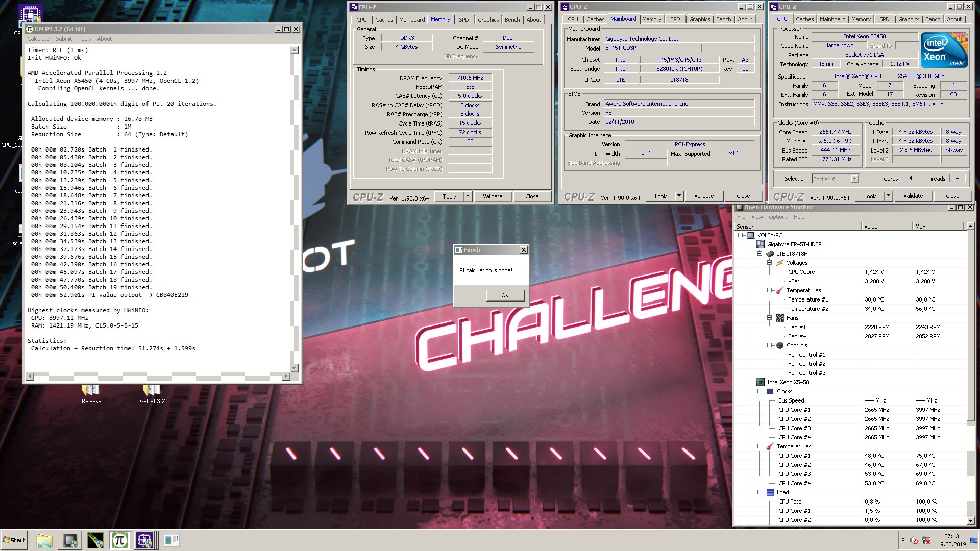Viewport: 980px width, 551px height.
Task: Click the ITE IT8718F chip icon
Action: pos(770,254)
